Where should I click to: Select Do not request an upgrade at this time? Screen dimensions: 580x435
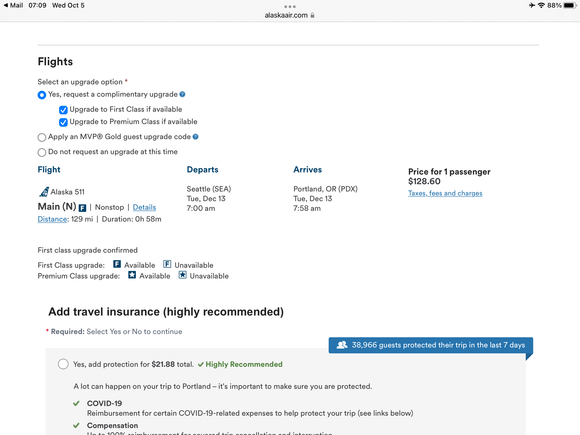42,152
